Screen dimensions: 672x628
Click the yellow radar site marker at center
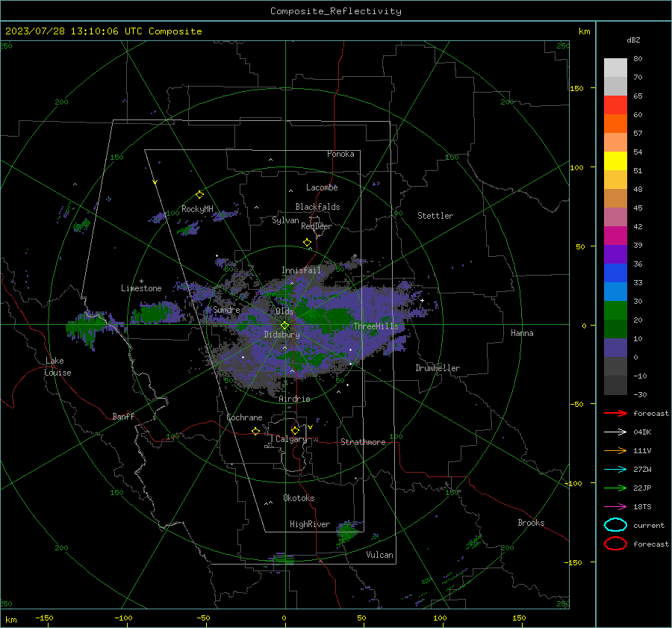(284, 325)
